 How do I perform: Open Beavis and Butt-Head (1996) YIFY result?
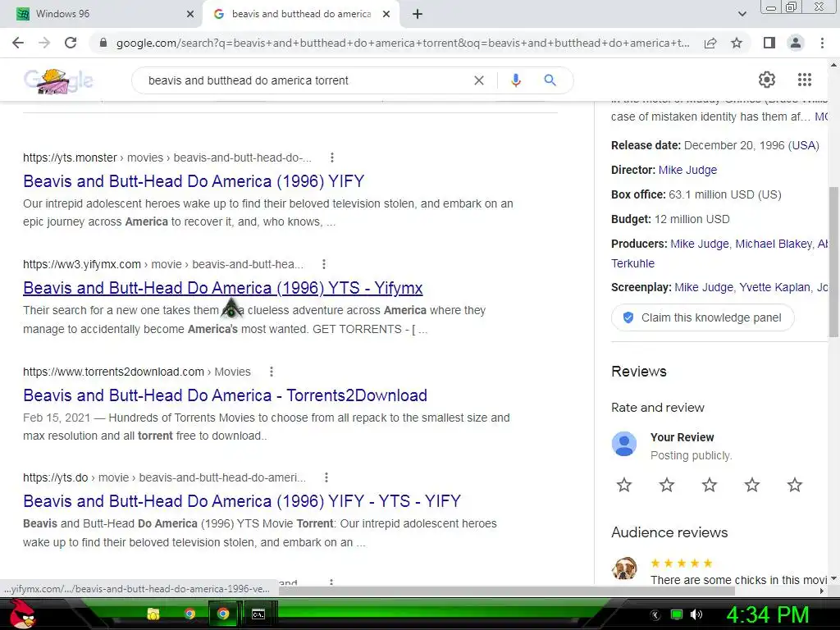coord(194,181)
